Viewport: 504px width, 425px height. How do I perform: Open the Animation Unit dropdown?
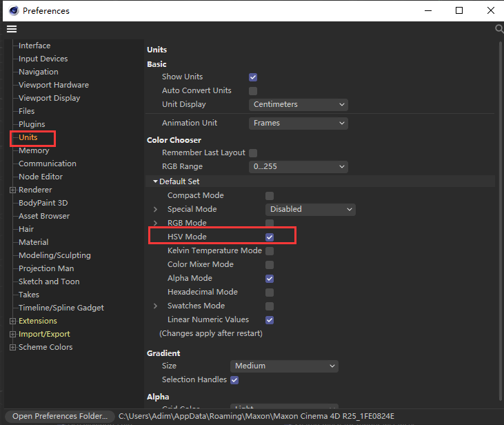(x=298, y=123)
